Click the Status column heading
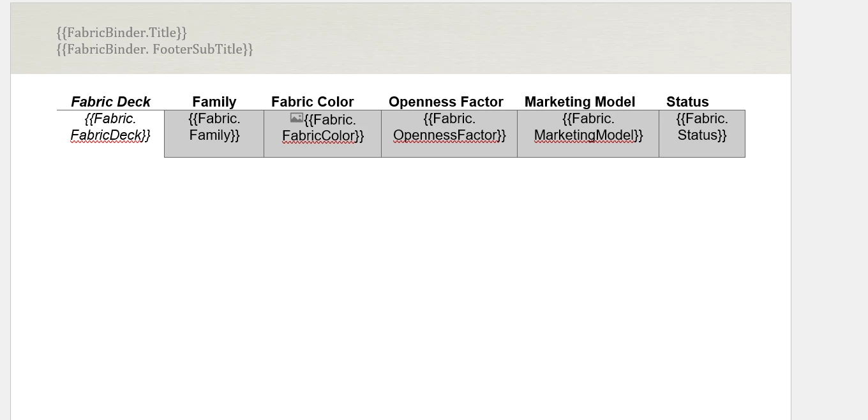868x420 pixels. point(687,102)
